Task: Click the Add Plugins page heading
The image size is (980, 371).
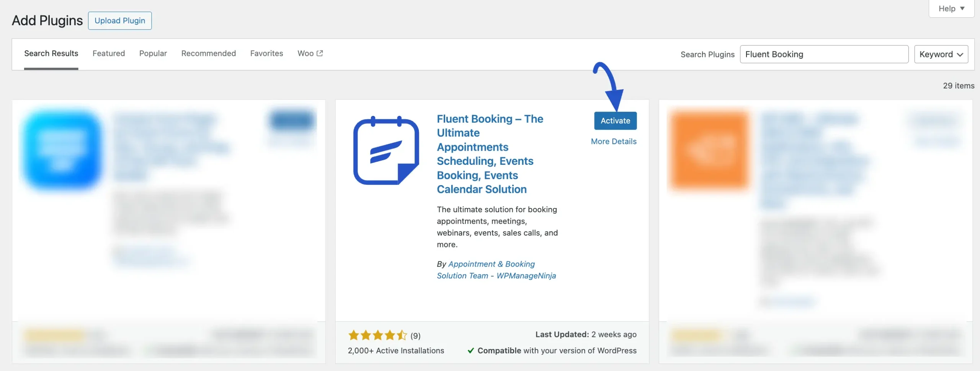Action: (x=47, y=21)
